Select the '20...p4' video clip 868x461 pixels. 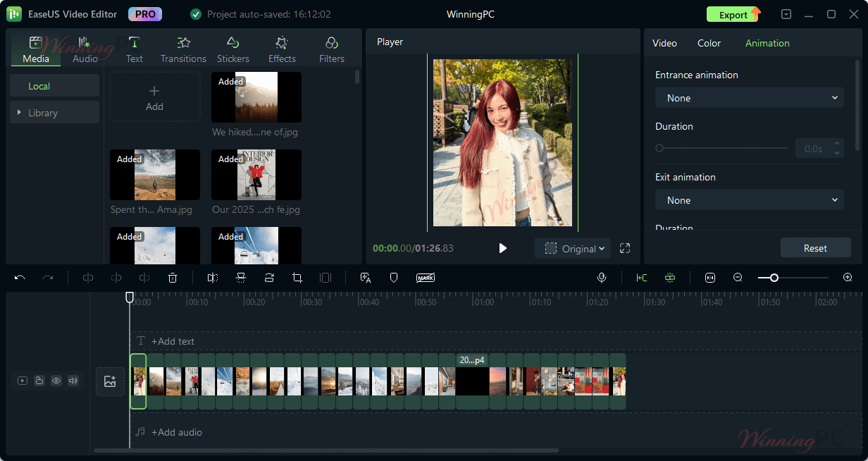coord(472,381)
